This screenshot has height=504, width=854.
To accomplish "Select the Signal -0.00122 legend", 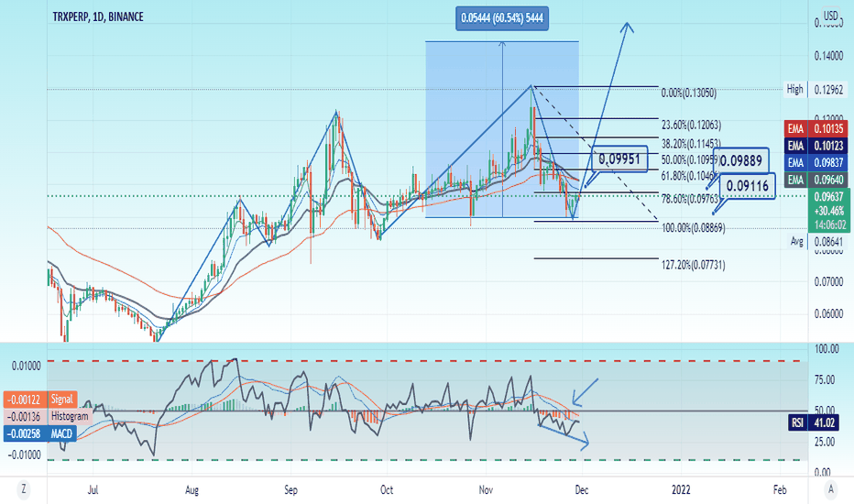I will click(40, 400).
